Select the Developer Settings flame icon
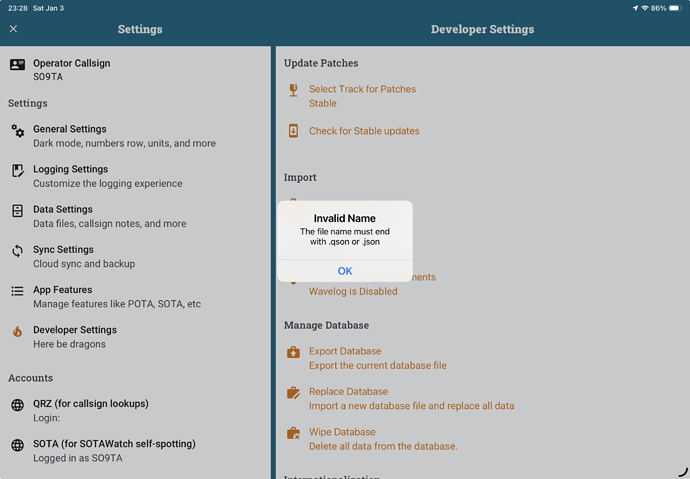The height and width of the screenshot is (479, 690). tap(17, 332)
